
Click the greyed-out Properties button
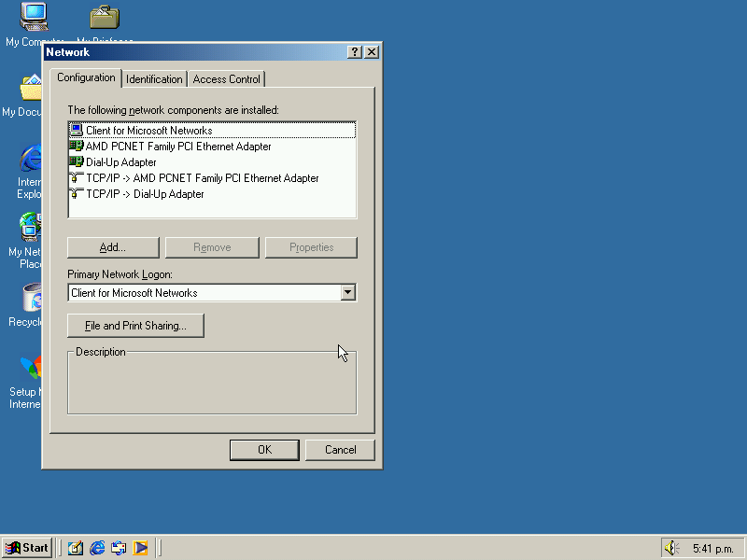tap(311, 247)
